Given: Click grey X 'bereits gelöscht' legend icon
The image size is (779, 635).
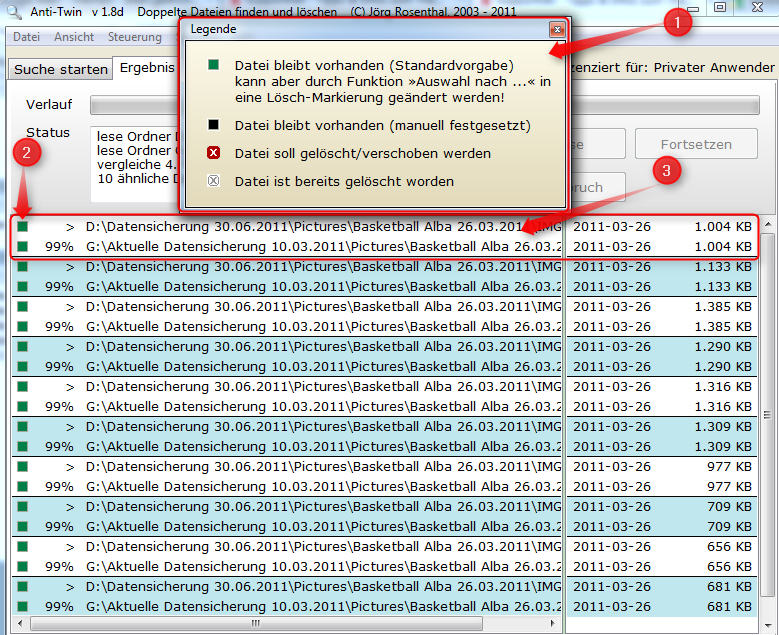Looking at the screenshot, I should coord(213,182).
